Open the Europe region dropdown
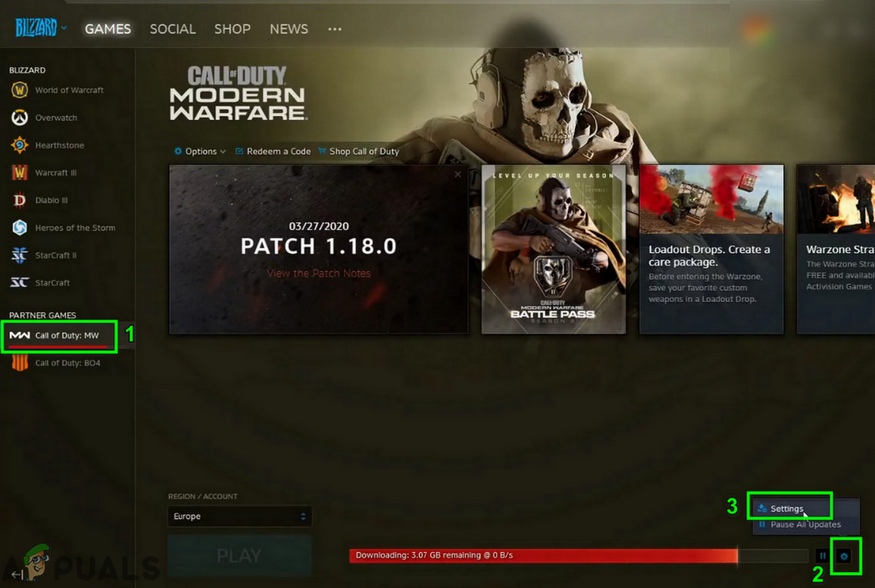The width and height of the screenshot is (875, 588). pyautogui.click(x=239, y=516)
